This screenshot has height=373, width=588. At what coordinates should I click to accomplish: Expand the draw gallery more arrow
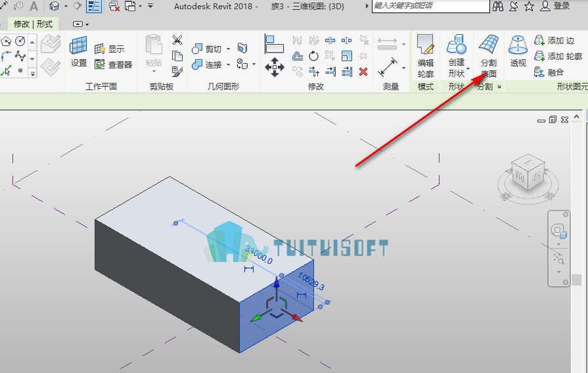[33, 74]
